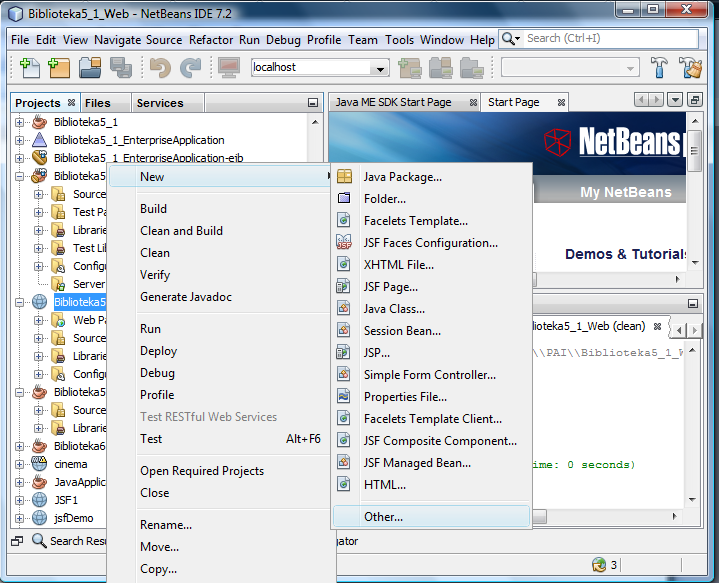Select the JavaApplic project row
Image resolution: width=719 pixels, height=583 pixels.
(x=79, y=482)
